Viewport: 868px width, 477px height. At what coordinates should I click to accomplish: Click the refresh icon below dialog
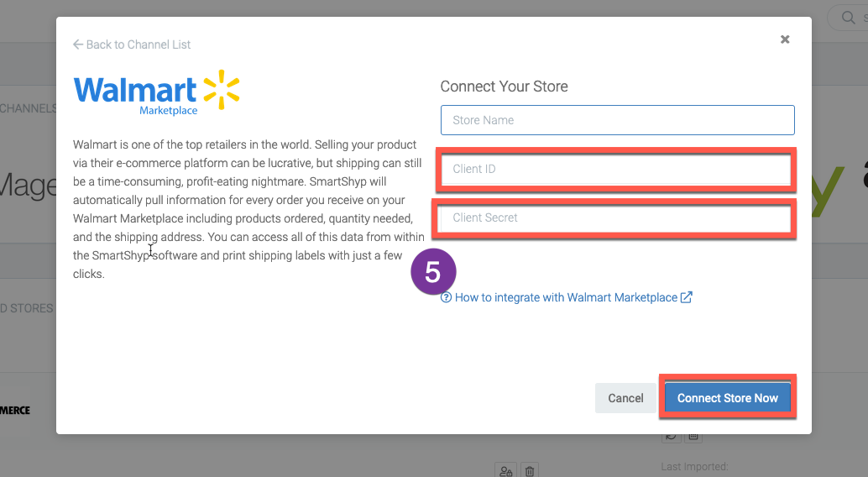tap(671, 438)
